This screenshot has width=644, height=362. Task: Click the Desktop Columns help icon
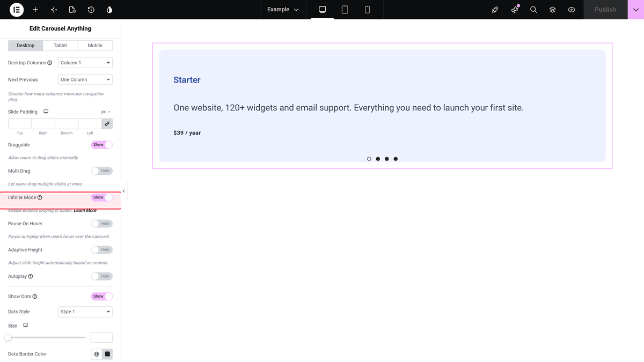tap(50, 63)
